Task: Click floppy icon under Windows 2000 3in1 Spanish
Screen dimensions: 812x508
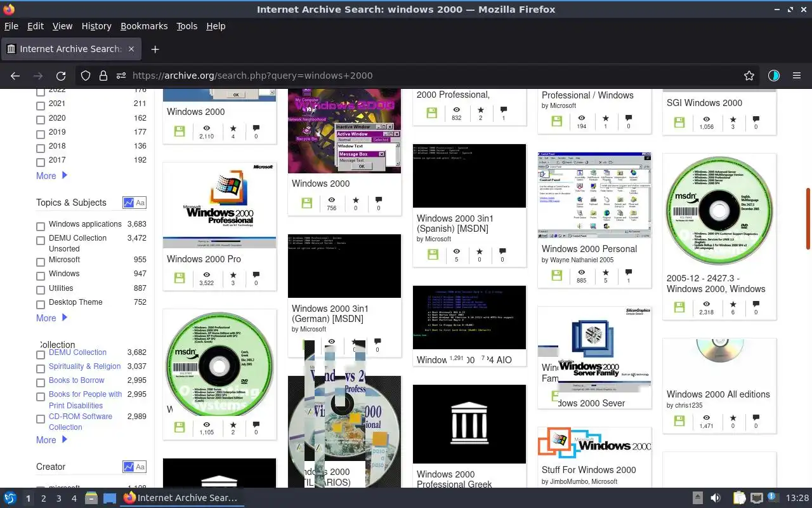Action: 433,254
